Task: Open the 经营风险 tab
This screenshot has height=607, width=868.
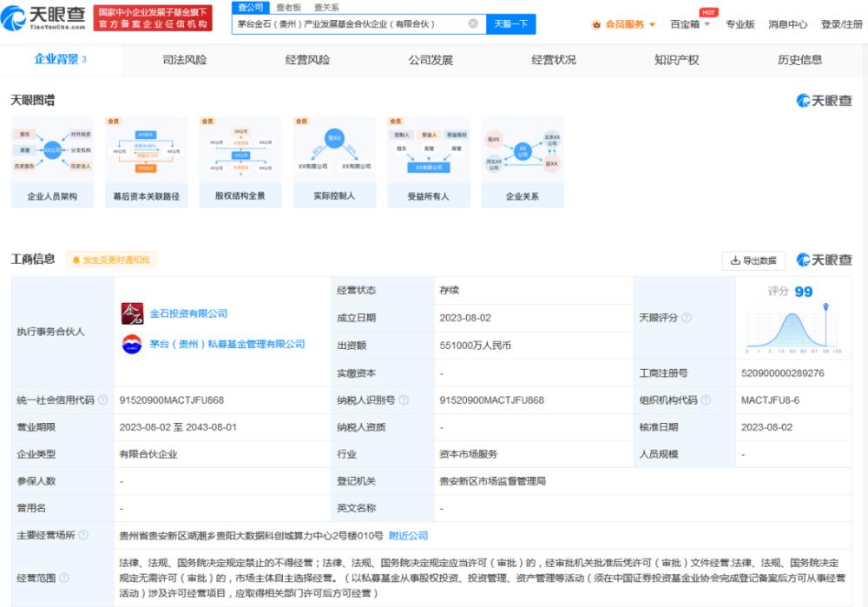Action: click(307, 60)
